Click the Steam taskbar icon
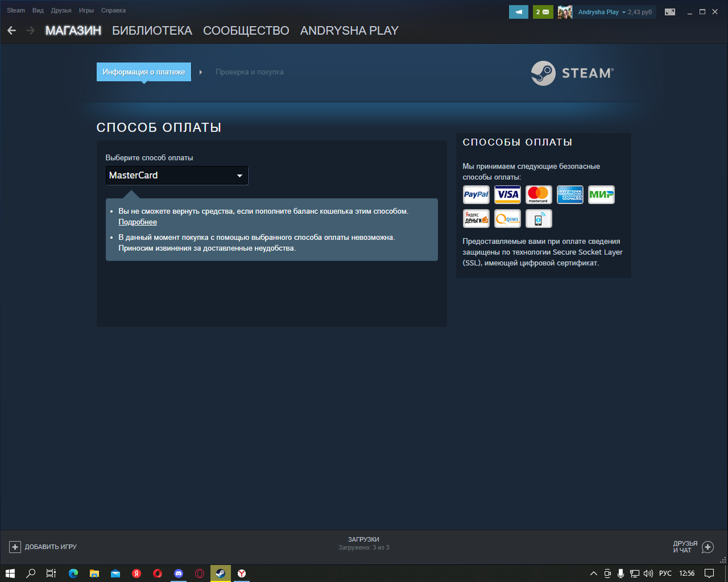The image size is (728, 582). (x=220, y=573)
